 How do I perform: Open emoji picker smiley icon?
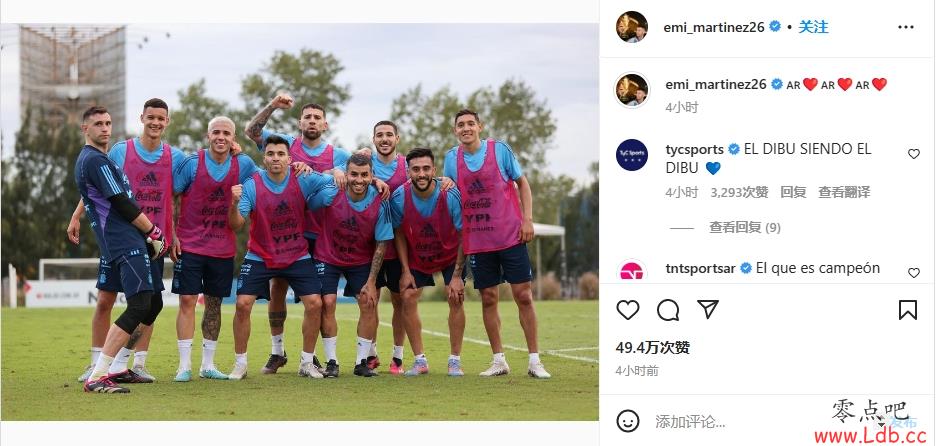(x=627, y=421)
